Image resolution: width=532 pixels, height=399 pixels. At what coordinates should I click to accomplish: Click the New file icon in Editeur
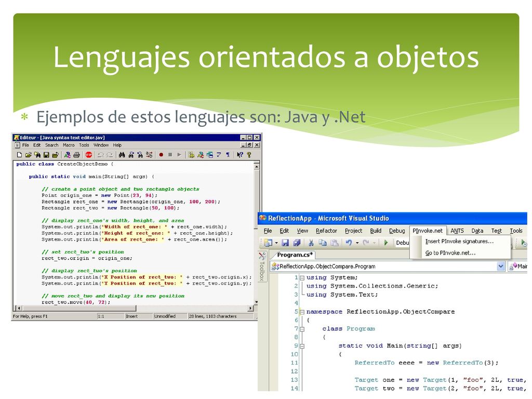19,155
